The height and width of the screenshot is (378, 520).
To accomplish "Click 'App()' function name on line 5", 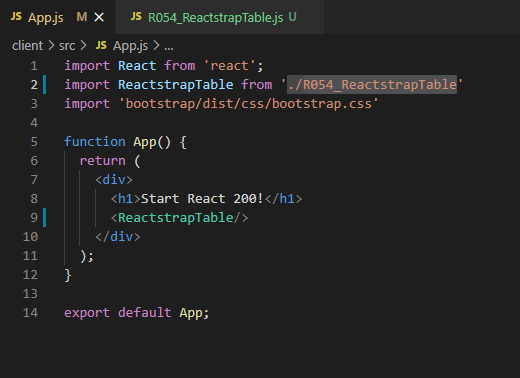I will 152,142.
